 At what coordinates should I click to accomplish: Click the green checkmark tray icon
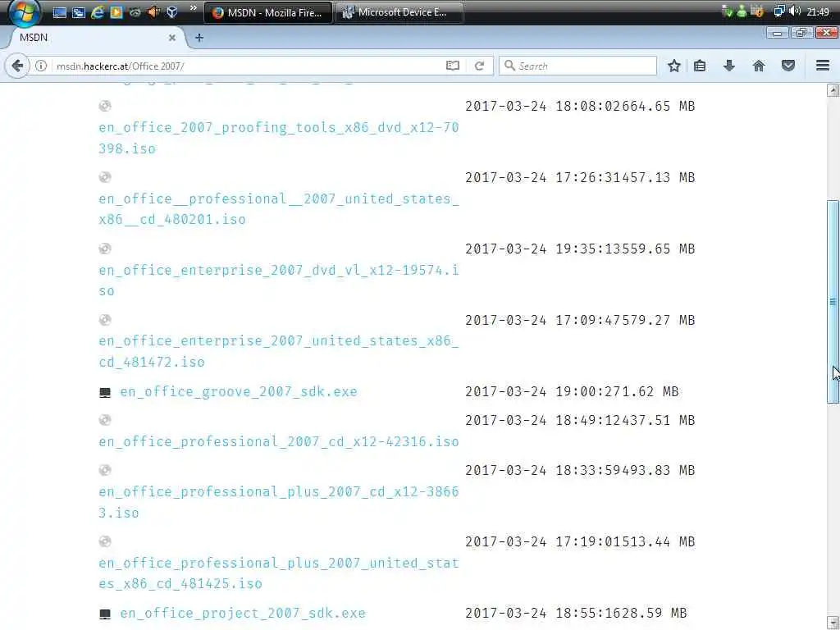pyautogui.click(x=727, y=11)
